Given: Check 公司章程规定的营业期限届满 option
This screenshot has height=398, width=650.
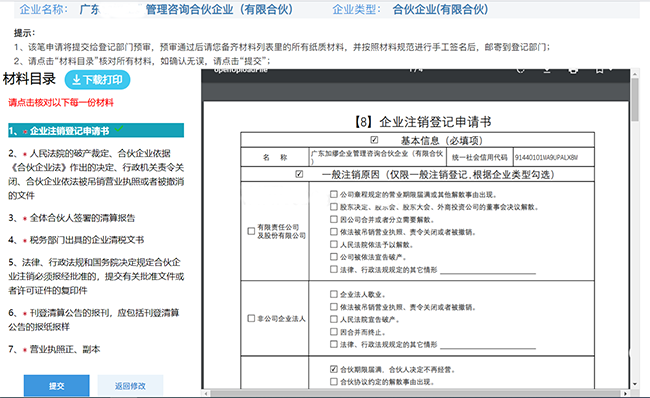Looking at the screenshot, I should coord(334,194).
